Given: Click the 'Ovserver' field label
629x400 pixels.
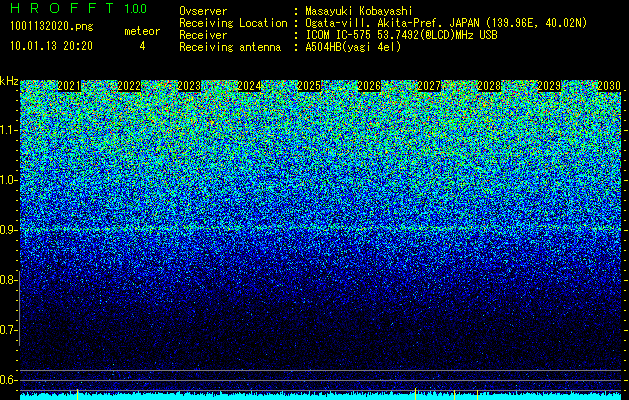Looking at the screenshot, I should coord(203,11).
